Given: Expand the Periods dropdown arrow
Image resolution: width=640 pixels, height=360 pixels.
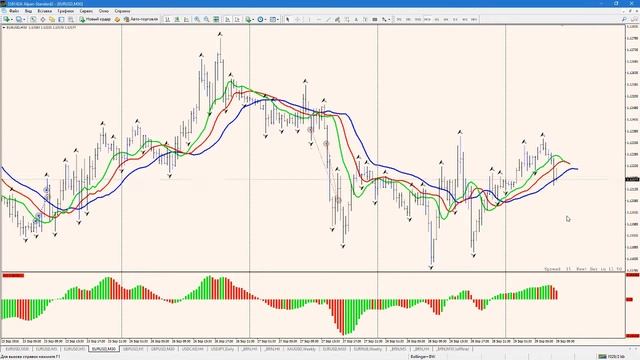Looking at the screenshot, I should (x=266, y=19).
